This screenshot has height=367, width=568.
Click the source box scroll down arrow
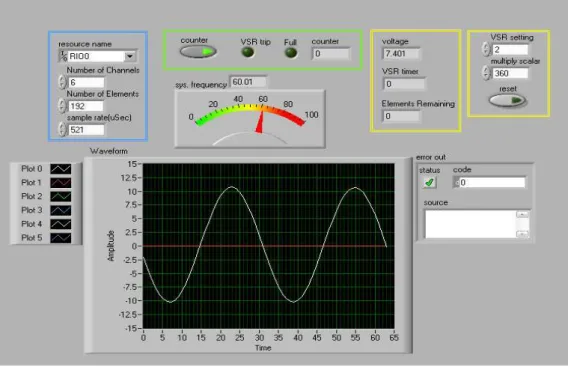coord(522,234)
